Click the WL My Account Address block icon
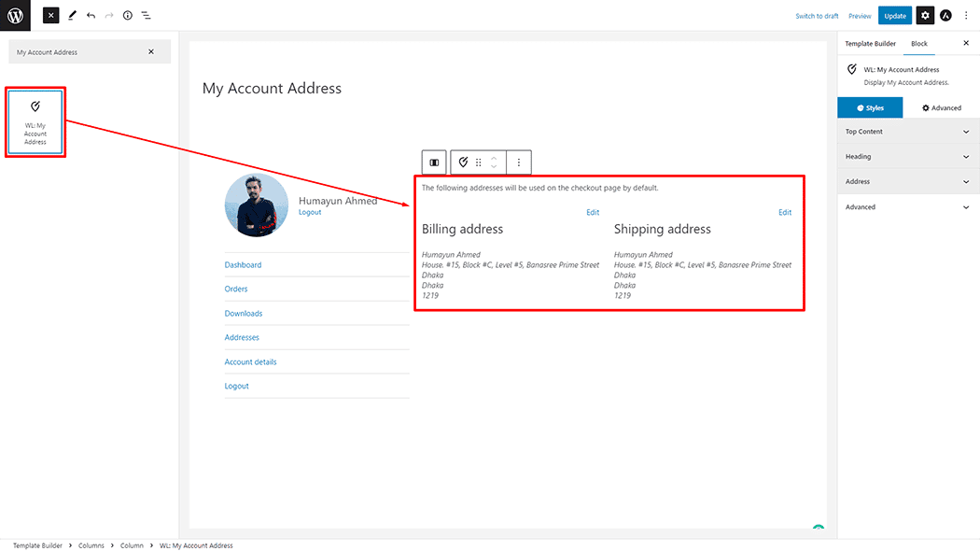Viewport: 980px width, 551px height. [x=463, y=162]
